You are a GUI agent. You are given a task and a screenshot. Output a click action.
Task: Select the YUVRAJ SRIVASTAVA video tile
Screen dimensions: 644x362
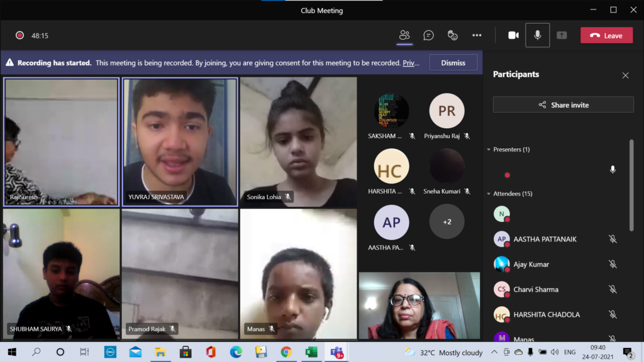click(180, 142)
